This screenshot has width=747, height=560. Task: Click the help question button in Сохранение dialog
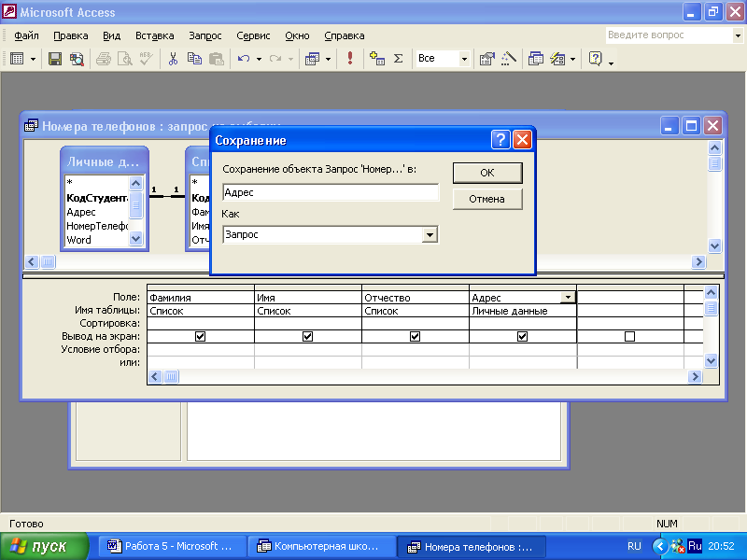(x=500, y=140)
